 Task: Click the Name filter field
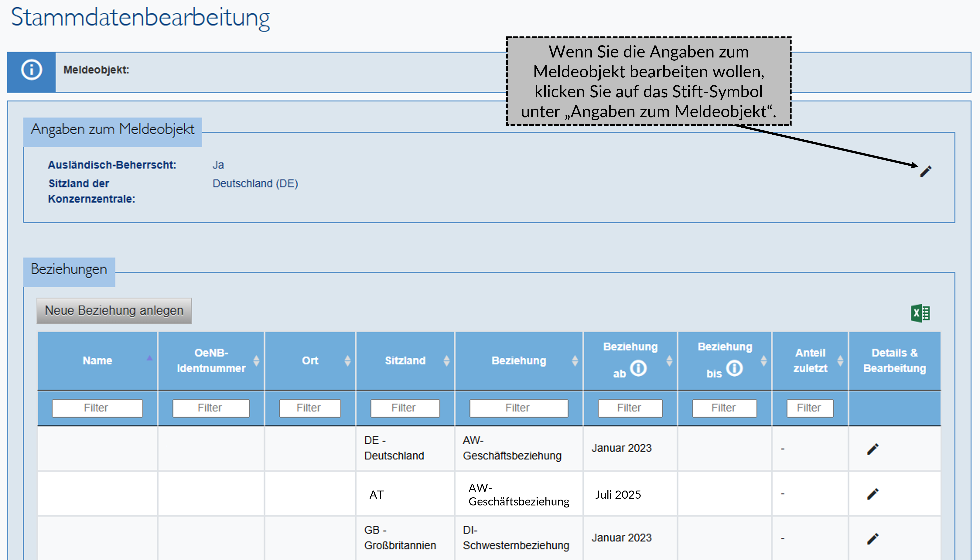tap(97, 408)
